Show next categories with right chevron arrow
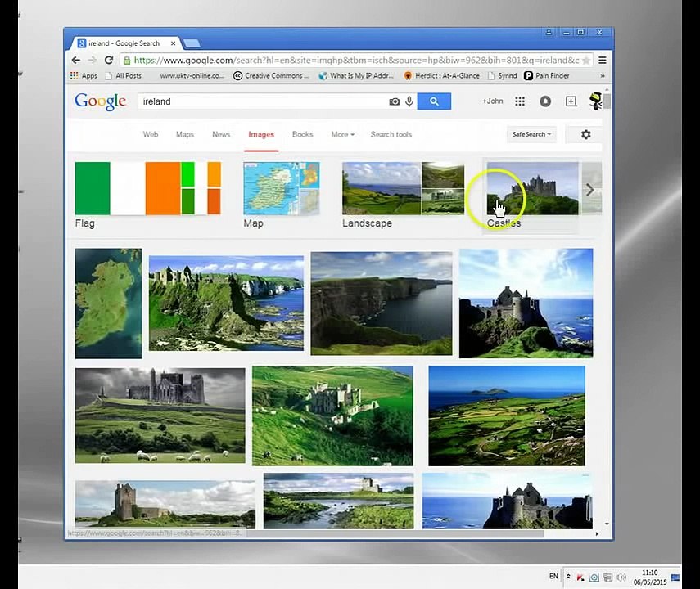Image resolution: width=700 pixels, height=589 pixels. [x=589, y=190]
